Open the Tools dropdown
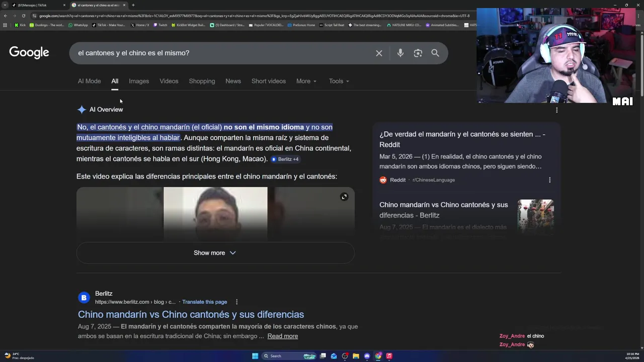The width and height of the screenshot is (644, 362). click(x=339, y=81)
